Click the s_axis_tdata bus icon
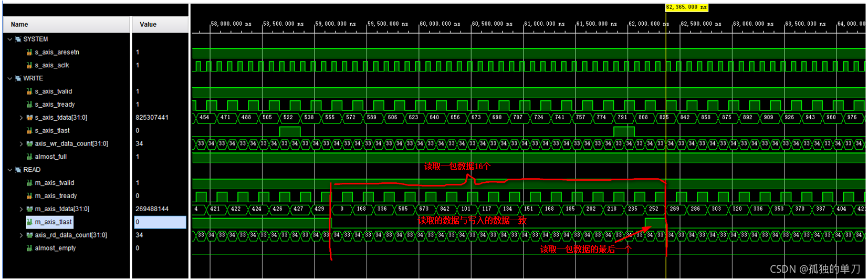Image resolution: width=868 pixels, height=279 pixels. click(x=29, y=118)
